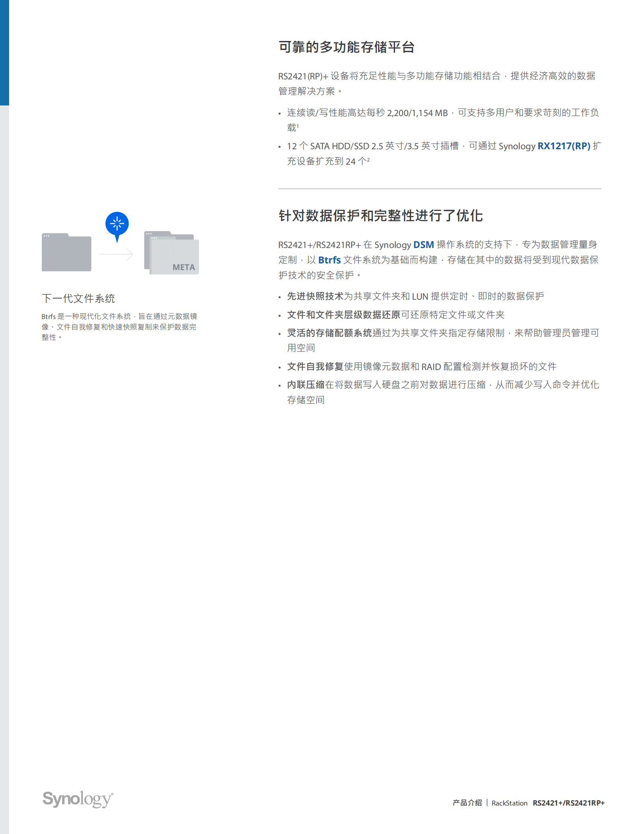The height and width of the screenshot is (834, 644).
Task: Click the single gray folder icon
Action: pyautogui.click(x=67, y=252)
